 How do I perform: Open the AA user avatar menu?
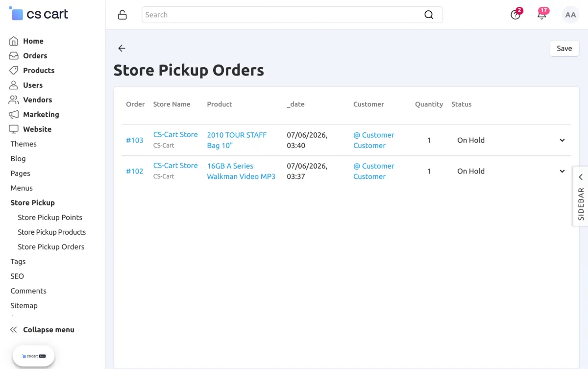(570, 15)
